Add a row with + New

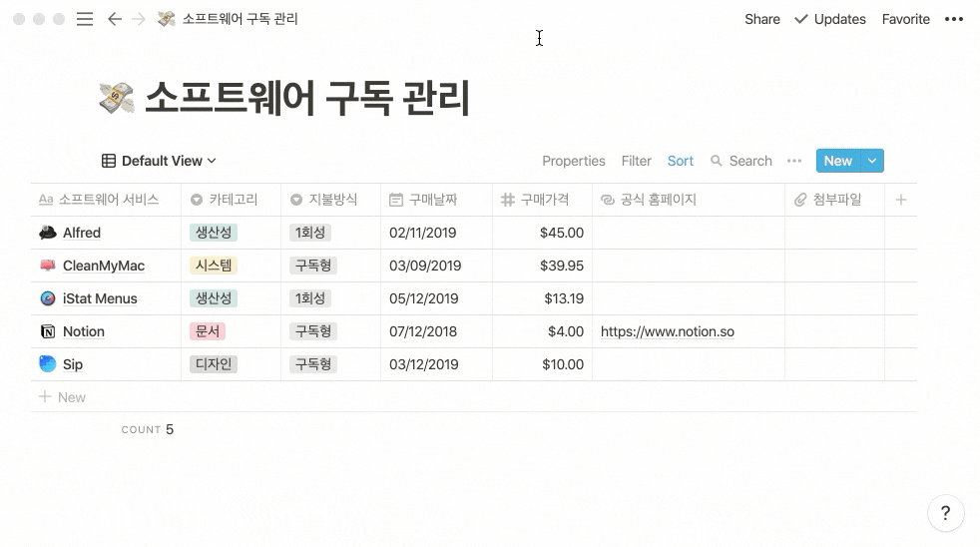click(63, 397)
